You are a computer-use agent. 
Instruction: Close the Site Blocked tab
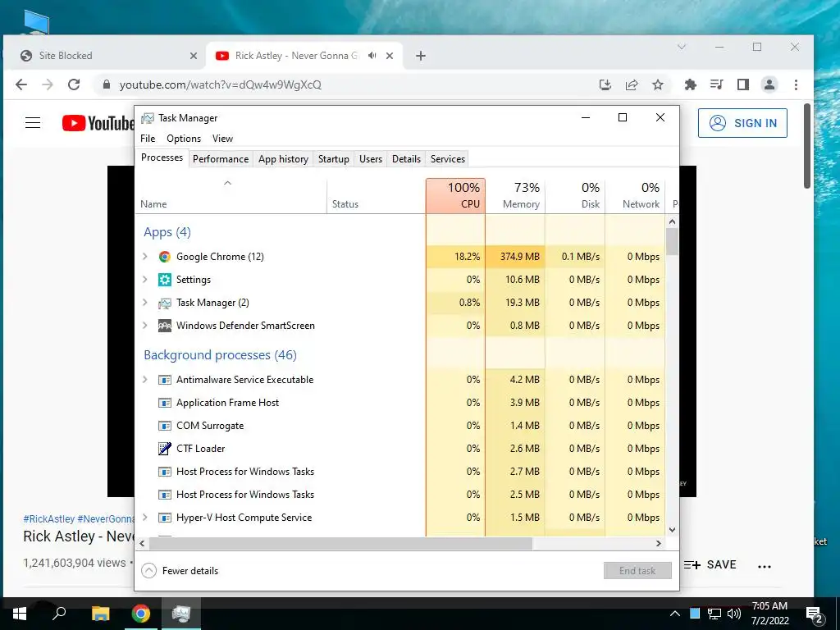coord(194,56)
